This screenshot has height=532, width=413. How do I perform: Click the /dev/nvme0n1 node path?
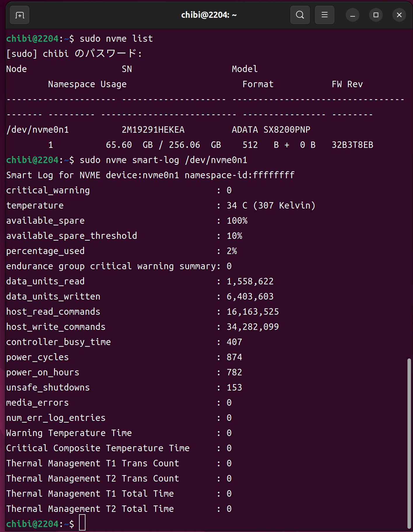(x=37, y=129)
